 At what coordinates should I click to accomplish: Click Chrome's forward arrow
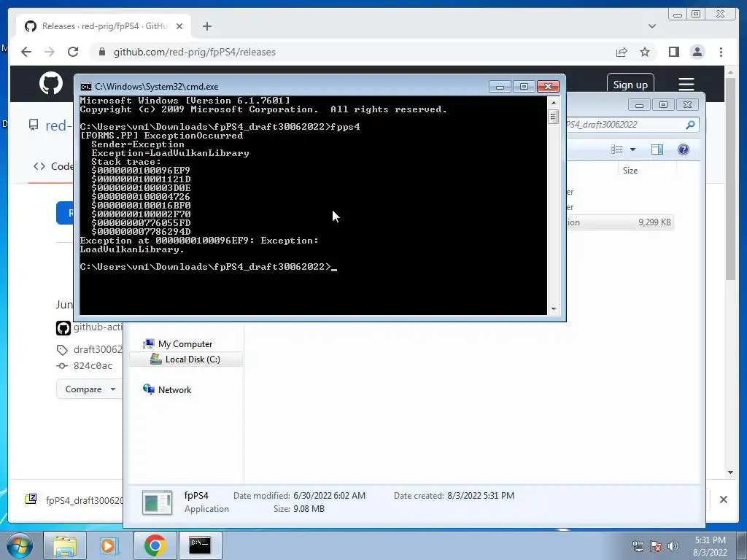pyautogui.click(x=50, y=52)
